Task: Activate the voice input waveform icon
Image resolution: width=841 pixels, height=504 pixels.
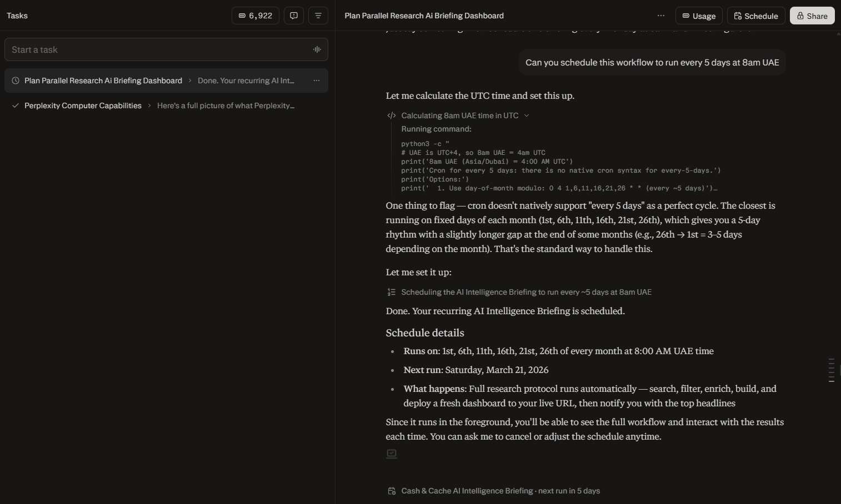Action: (x=317, y=49)
